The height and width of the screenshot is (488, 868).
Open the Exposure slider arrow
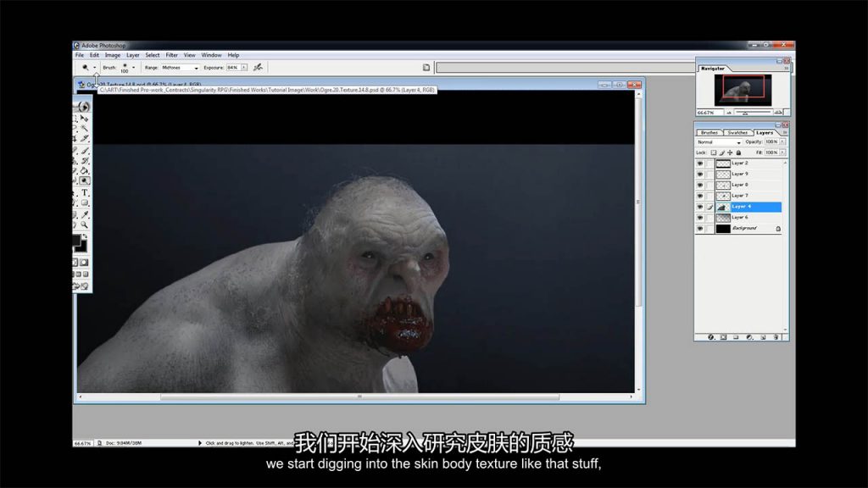(x=243, y=68)
